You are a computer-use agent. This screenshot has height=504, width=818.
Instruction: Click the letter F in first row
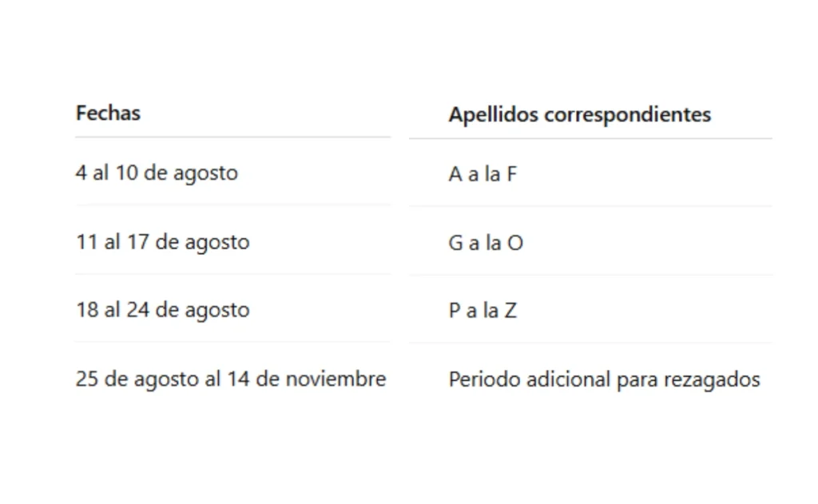(512, 174)
